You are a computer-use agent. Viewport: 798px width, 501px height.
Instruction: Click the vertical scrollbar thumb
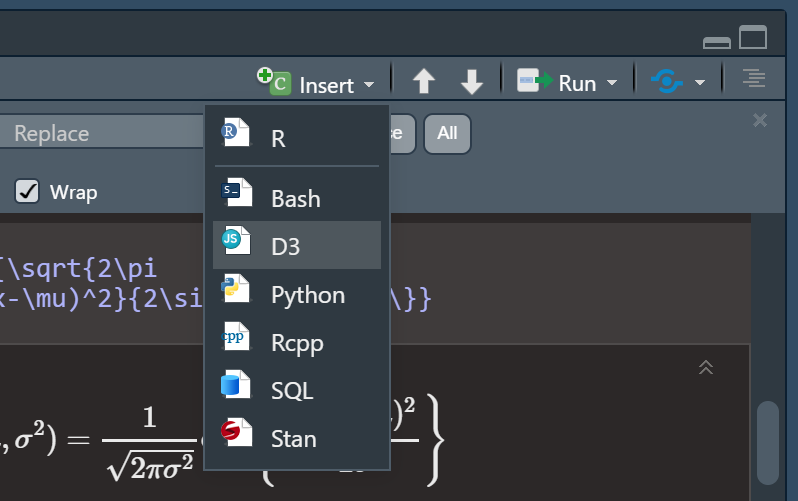click(x=768, y=442)
